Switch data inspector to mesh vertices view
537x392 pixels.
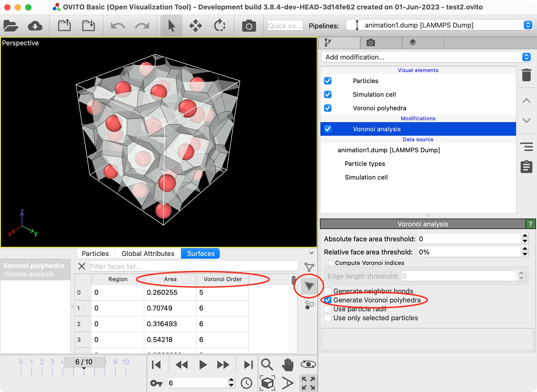(309, 267)
